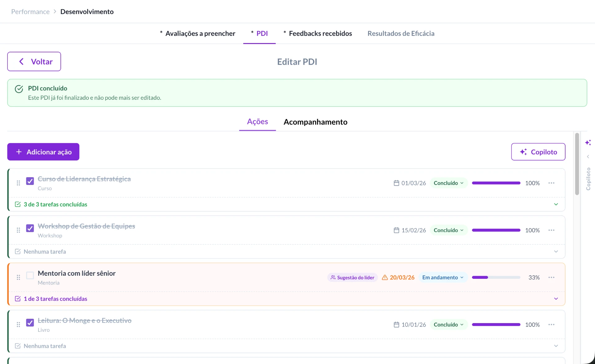Click drag handle for Workshop de Gestão de Equipes
Viewport: 595px width, 364px height.
tap(18, 230)
